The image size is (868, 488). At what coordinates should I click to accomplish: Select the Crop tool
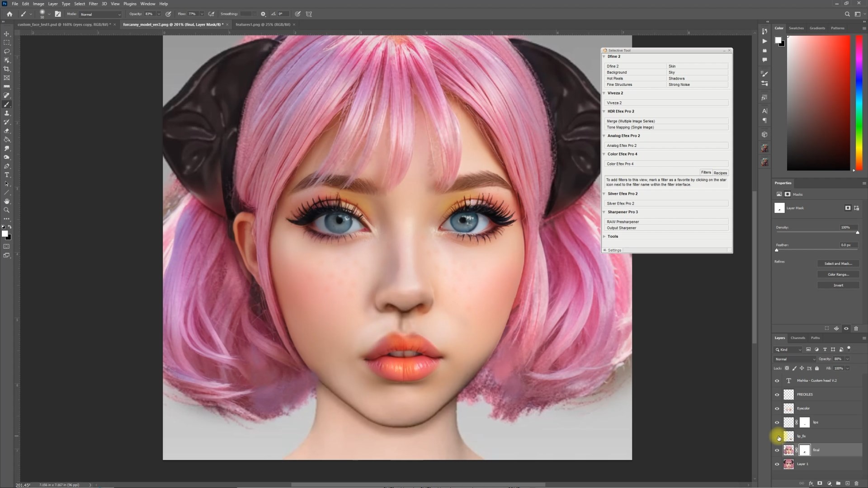7,69
